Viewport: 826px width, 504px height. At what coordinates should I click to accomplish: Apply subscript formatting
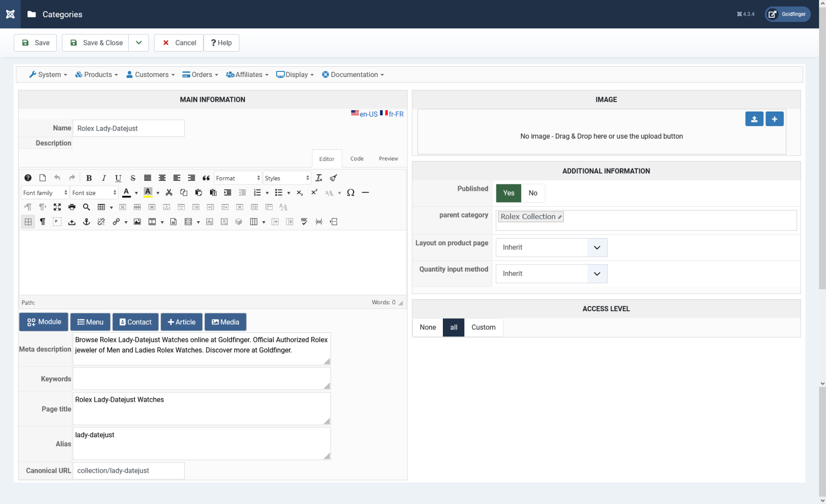coord(300,193)
